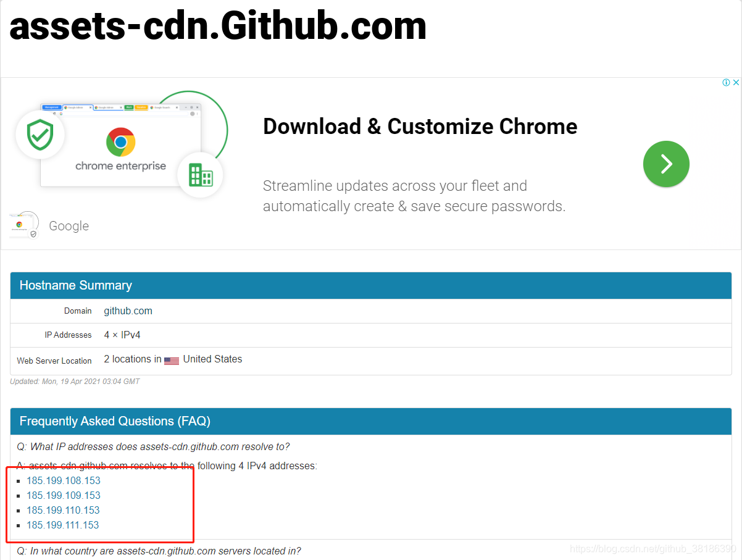This screenshot has height=560, width=742.
Task: Select the 4 × IPv4 value
Action: [122, 335]
